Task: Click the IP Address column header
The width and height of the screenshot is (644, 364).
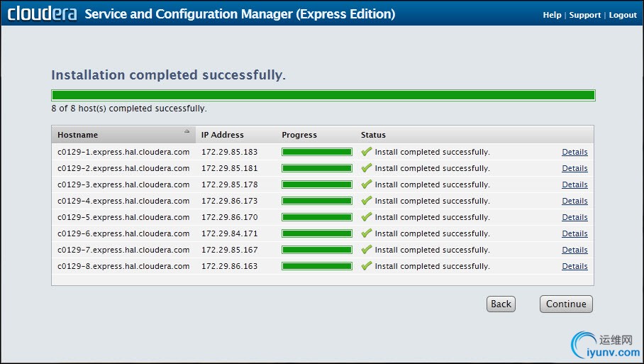Action: click(222, 135)
